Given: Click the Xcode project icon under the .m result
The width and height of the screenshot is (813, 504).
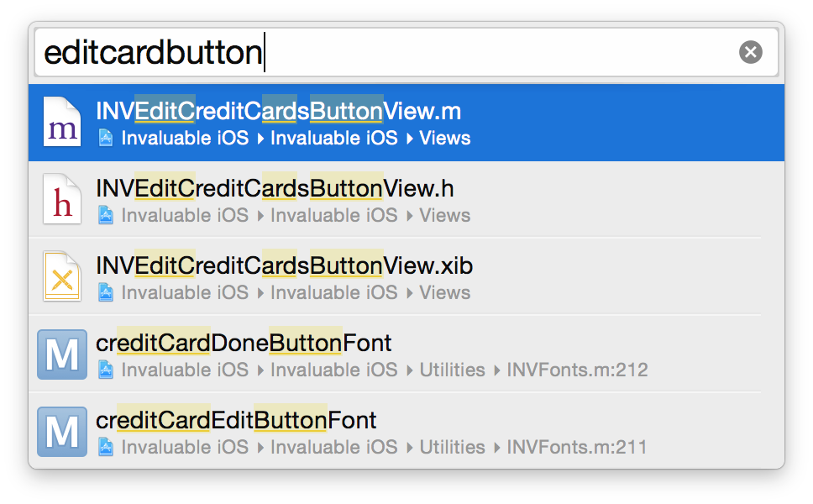Looking at the screenshot, I should coord(106,138).
